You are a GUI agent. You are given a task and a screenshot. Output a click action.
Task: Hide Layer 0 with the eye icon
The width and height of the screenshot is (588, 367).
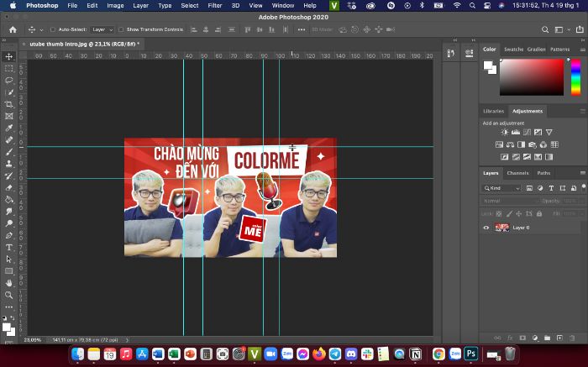[486, 228]
